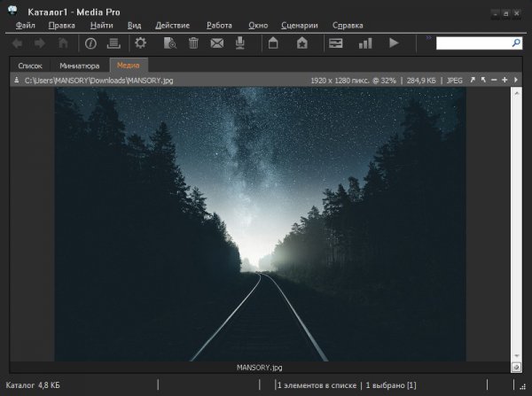Zoom out with the minus icon

[x=494, y=80]
